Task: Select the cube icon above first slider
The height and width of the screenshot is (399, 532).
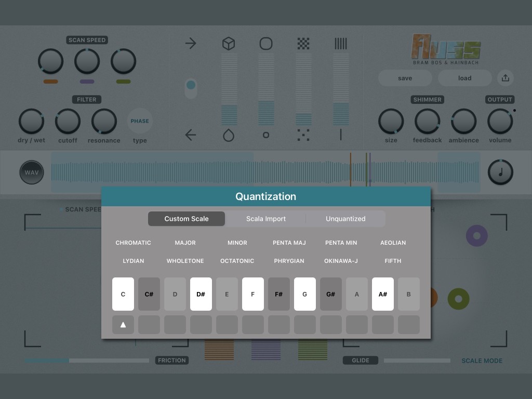Action: pos(229,44)
